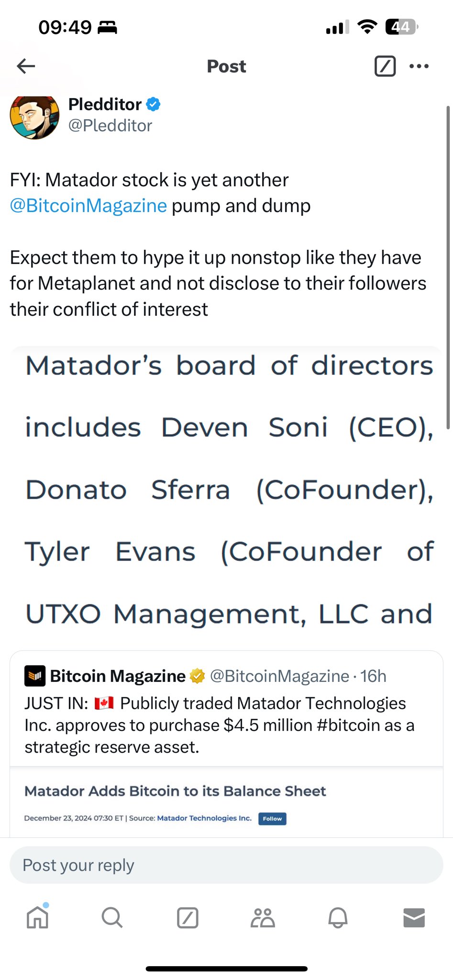Tap Pledditor's blue verified badge
Image resolution: width=453 pixels, height=980 pixels.
pos(153,104)
